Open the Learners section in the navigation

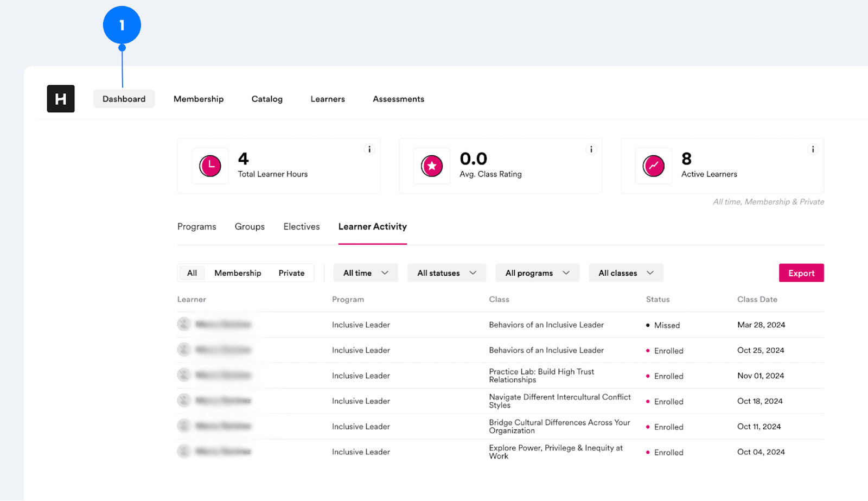coord(327,98)
